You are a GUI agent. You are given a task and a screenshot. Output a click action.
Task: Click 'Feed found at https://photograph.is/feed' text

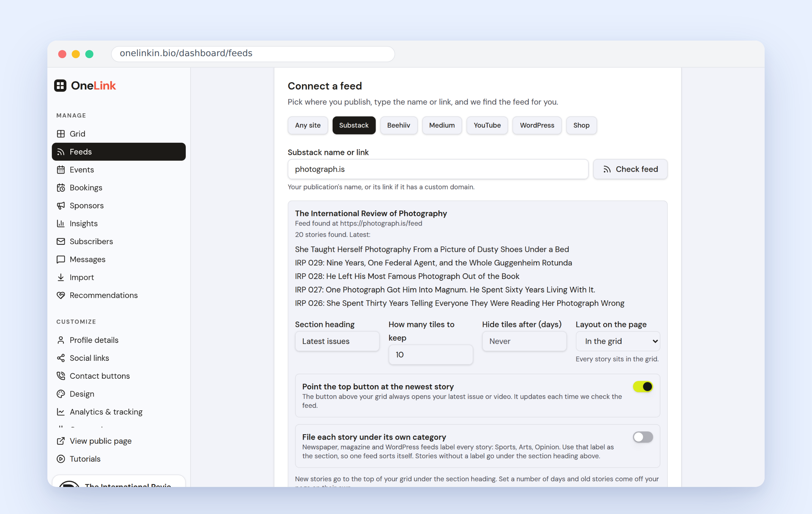358,224
